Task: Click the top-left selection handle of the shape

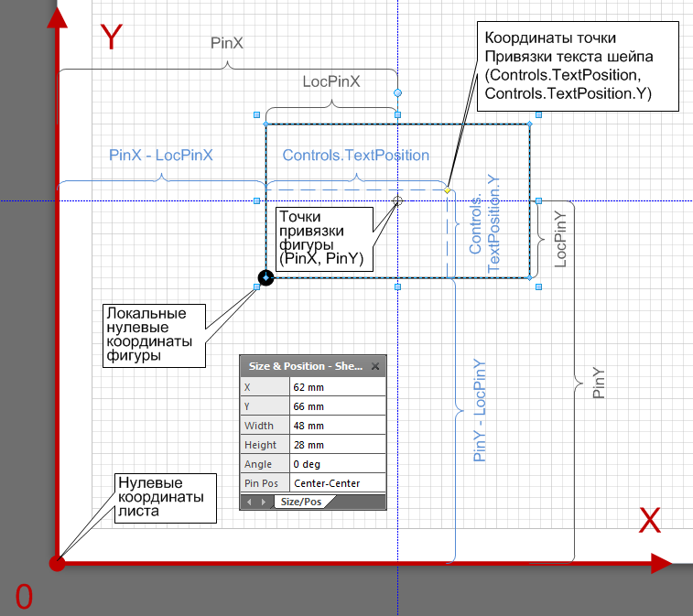Action: pos(256,115)
